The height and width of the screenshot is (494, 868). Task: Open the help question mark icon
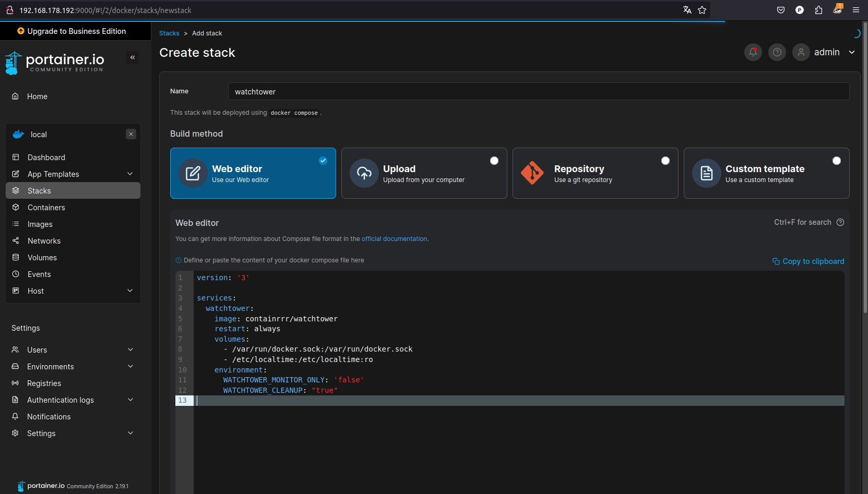777,52
